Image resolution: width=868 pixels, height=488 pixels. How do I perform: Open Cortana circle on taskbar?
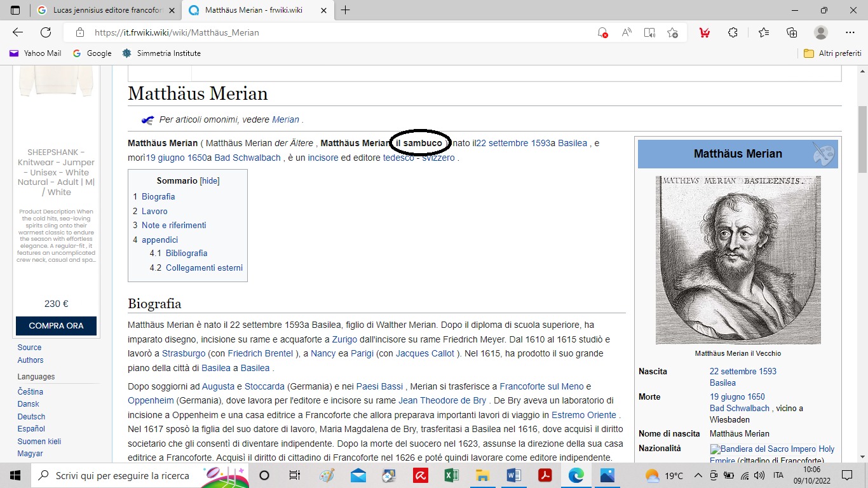[264, 475]
